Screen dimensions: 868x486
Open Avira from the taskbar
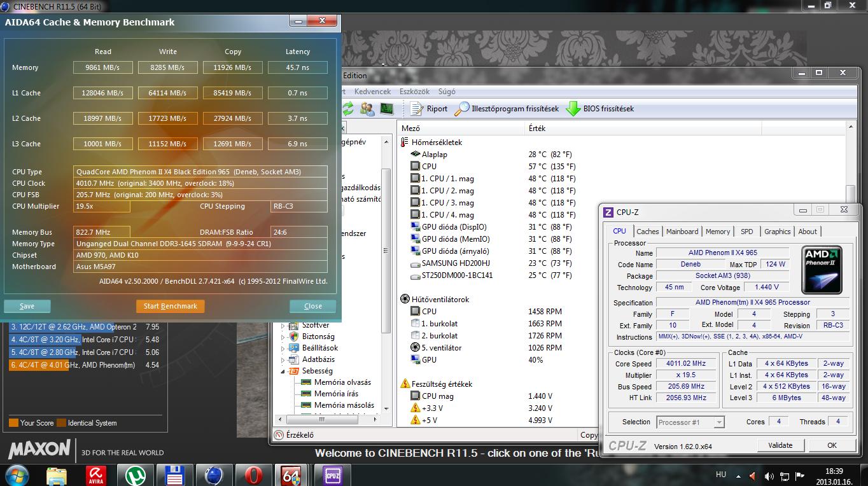click(95, 475)
